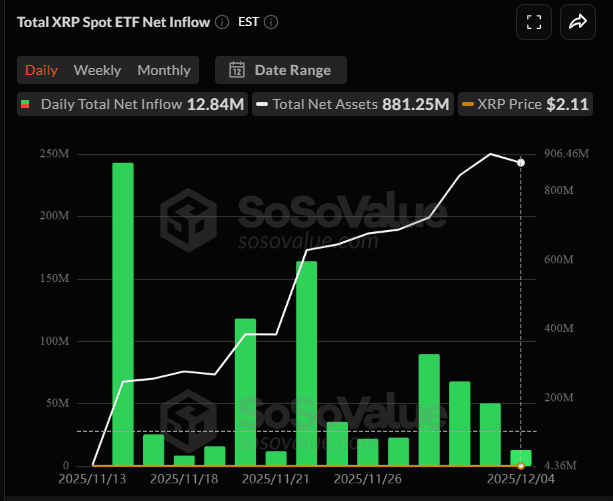
Task: Switch to the Monthly tab
Action: [x=164, y=70]
